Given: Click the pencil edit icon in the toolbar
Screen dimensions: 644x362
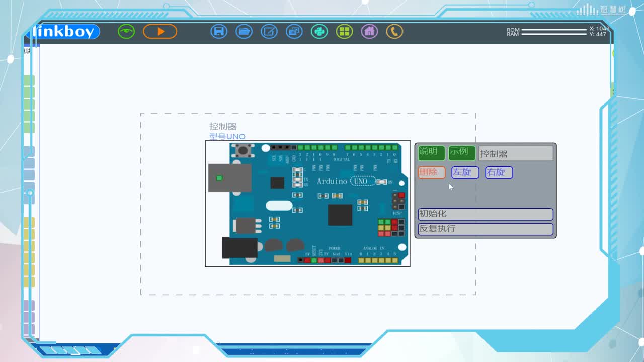Looking at the screenshot, I should 269,32.
